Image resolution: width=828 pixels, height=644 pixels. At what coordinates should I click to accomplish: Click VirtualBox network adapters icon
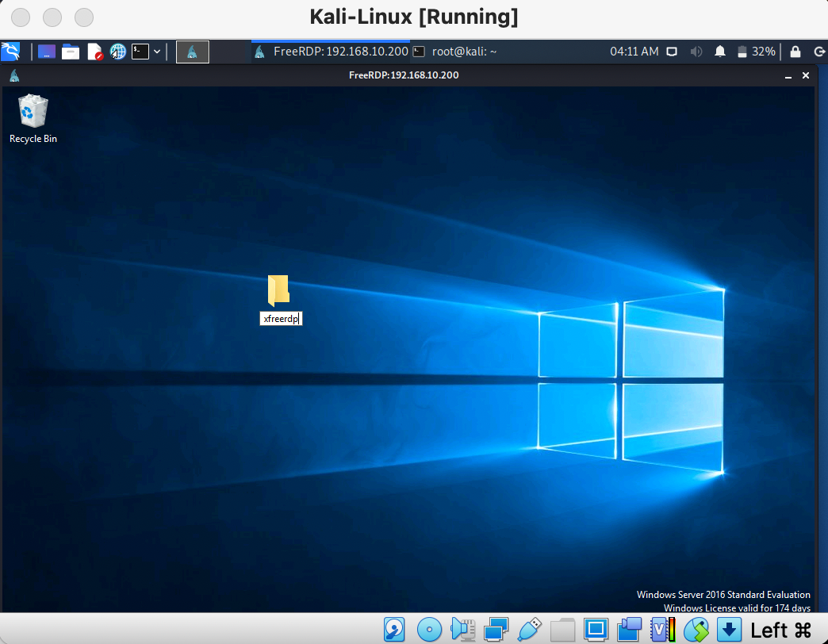(496, 629)
